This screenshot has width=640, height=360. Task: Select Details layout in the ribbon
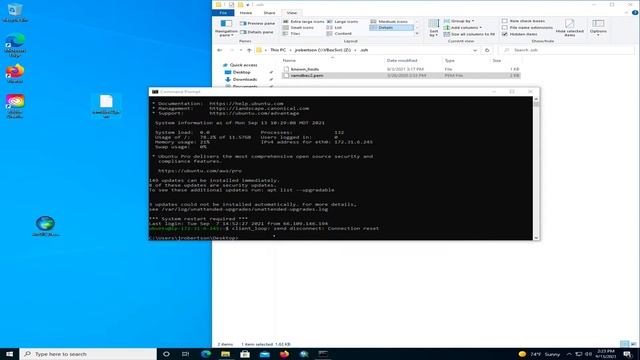391,27
